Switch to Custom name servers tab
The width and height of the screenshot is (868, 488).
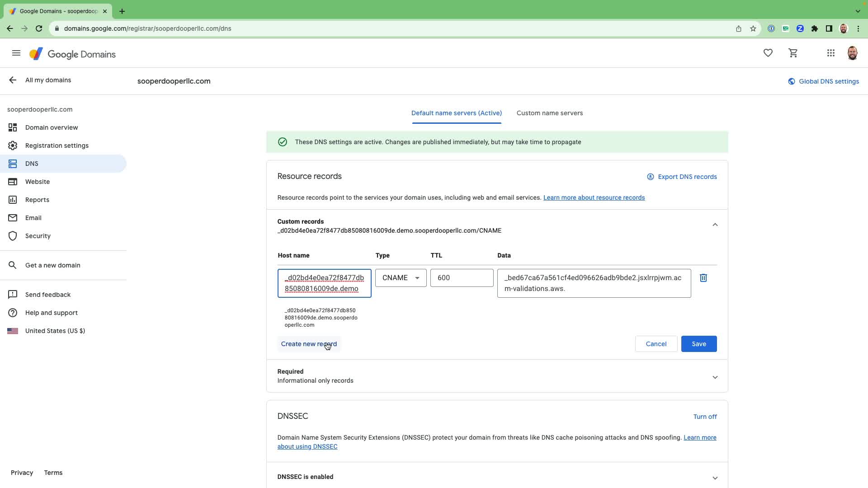(549, 113)
